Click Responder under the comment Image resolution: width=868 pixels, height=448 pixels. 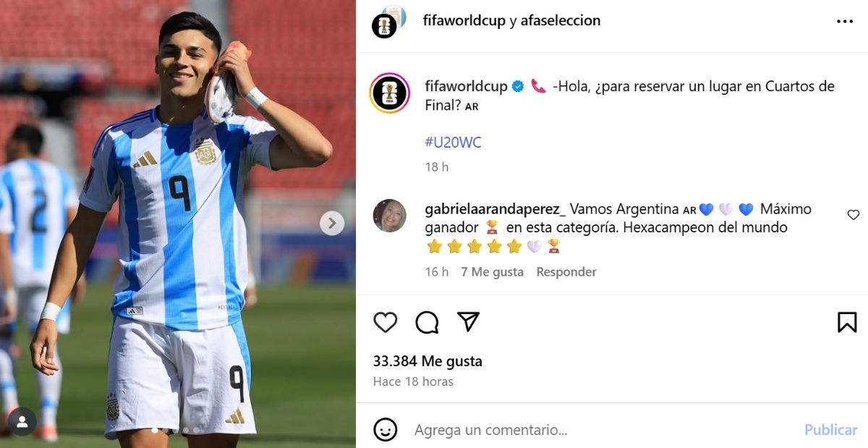point(566,272)
